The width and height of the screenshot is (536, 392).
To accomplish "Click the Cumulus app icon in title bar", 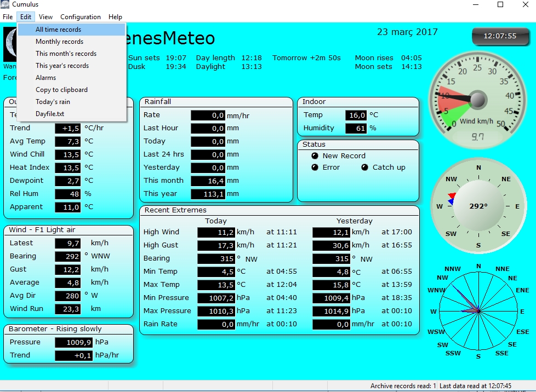I will tap(6, 5).
